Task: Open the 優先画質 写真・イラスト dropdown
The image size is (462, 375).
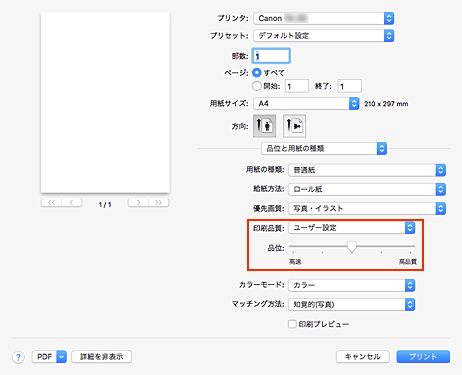Action: pyautogui.click(x=367, y=209)
